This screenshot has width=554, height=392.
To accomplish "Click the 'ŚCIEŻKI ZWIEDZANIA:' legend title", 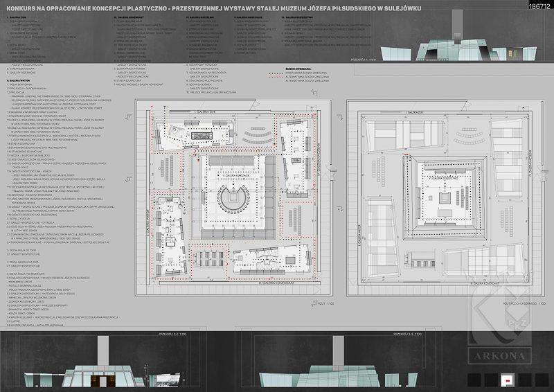I will 298,69.
